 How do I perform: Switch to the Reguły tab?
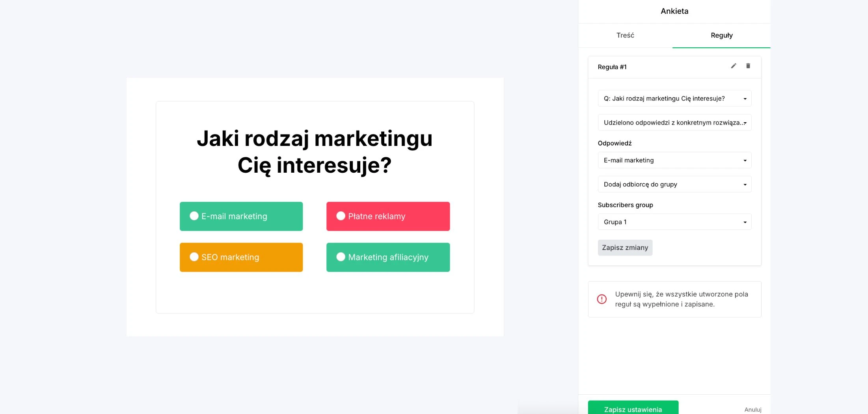point(721,35)
